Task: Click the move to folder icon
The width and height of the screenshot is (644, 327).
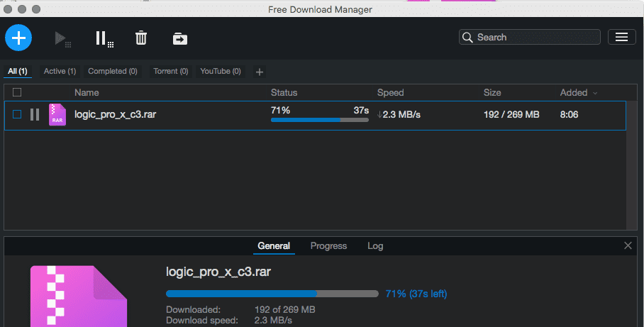Action: [x=180, y=38]
